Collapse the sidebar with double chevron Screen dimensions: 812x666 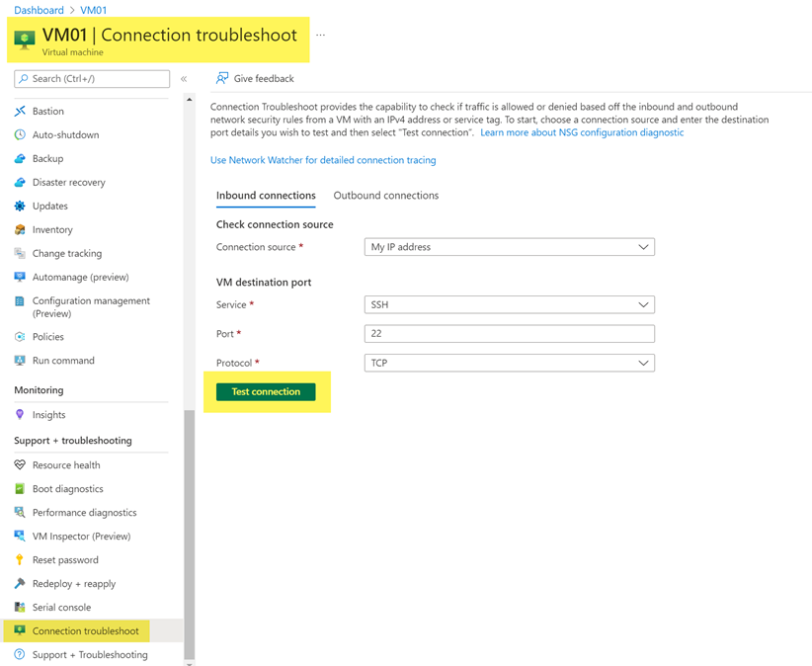(x=184, y=79)
